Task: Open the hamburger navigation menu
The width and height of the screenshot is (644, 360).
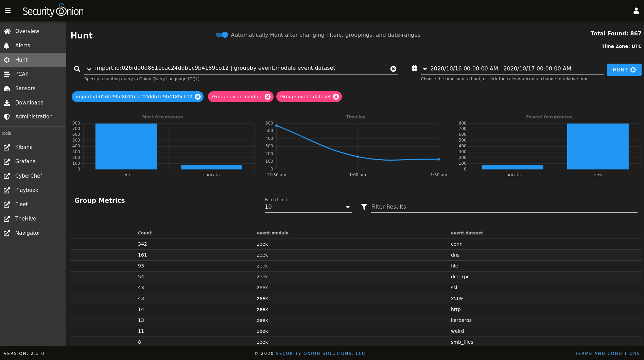Action: click(x=8, y=11)
